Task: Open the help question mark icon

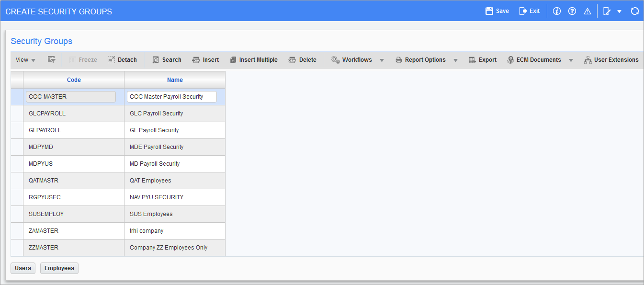Action: (x=572, y=11)
